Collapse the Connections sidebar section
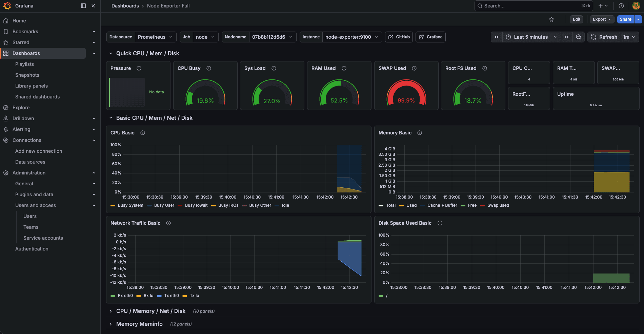This screenshot has height=334, width=644. [x=94, y=140]
